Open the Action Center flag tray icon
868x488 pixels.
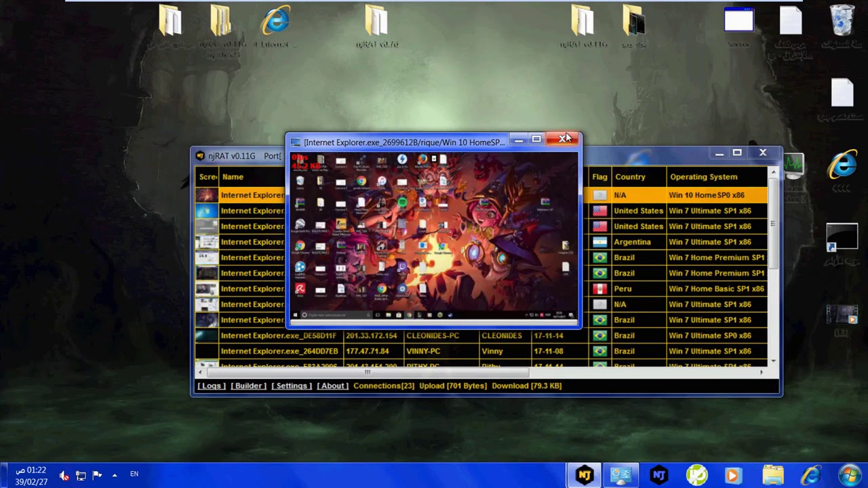[x=96, y=475]
